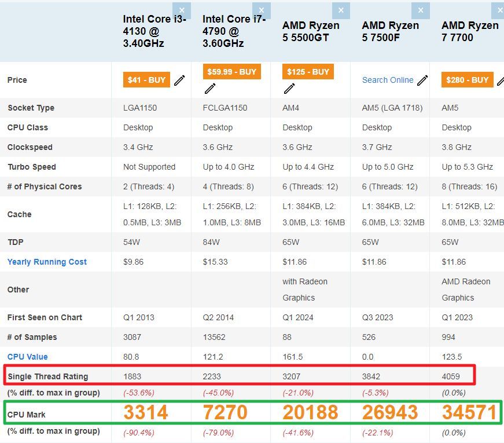Click '8 (Threads: 16)' cores cell
Screen dimensions: 504x443
point(469,186)
